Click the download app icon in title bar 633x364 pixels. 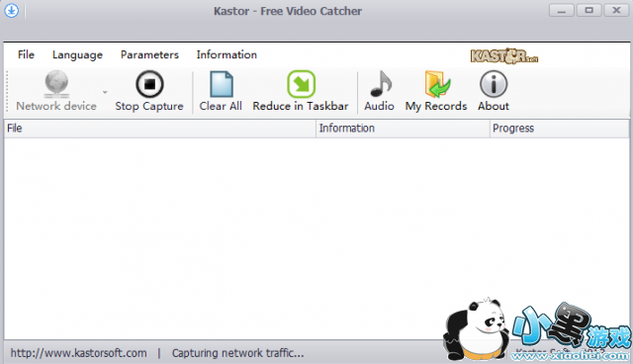[x=11, y=11]
